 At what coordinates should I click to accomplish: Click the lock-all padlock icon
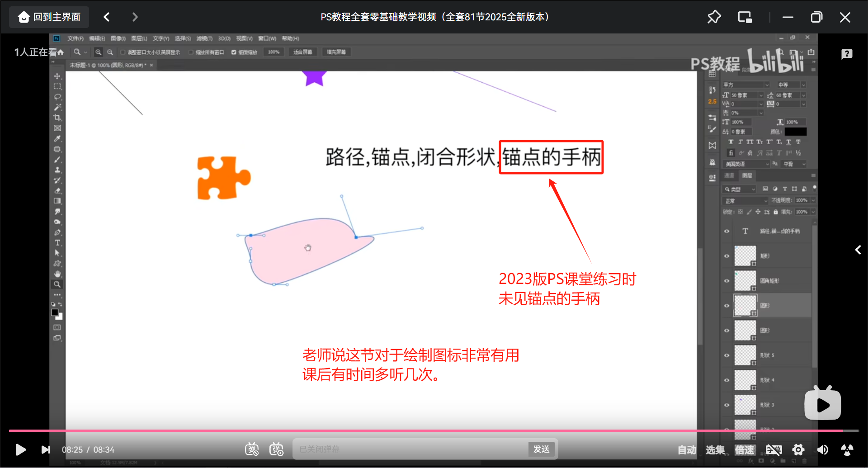(x=776, y=212)
